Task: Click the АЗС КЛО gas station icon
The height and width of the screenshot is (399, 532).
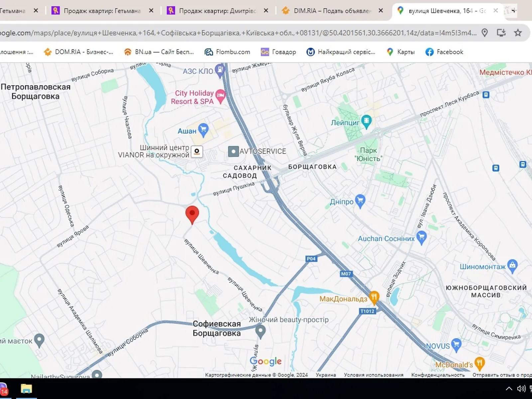Action: (220, 71)
